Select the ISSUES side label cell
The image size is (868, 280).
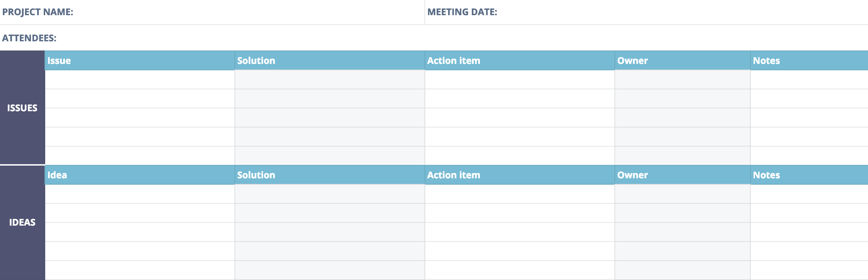(x=22, y=107)
